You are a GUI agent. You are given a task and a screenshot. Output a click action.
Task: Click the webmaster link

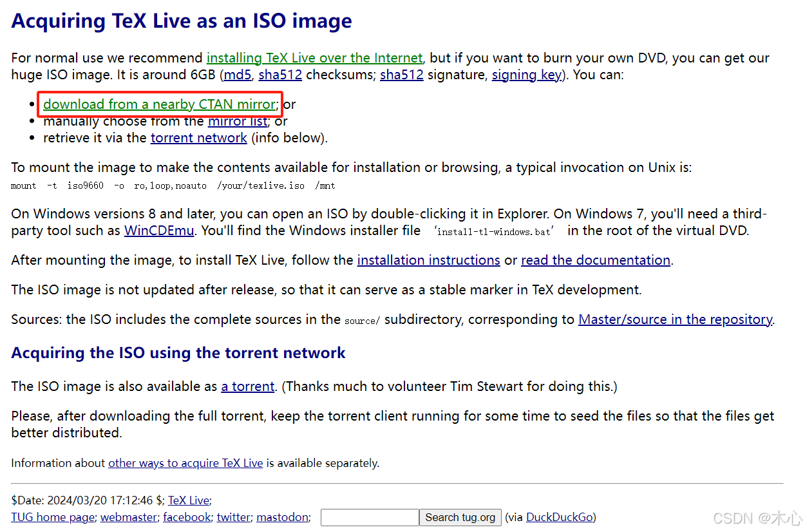129,517
